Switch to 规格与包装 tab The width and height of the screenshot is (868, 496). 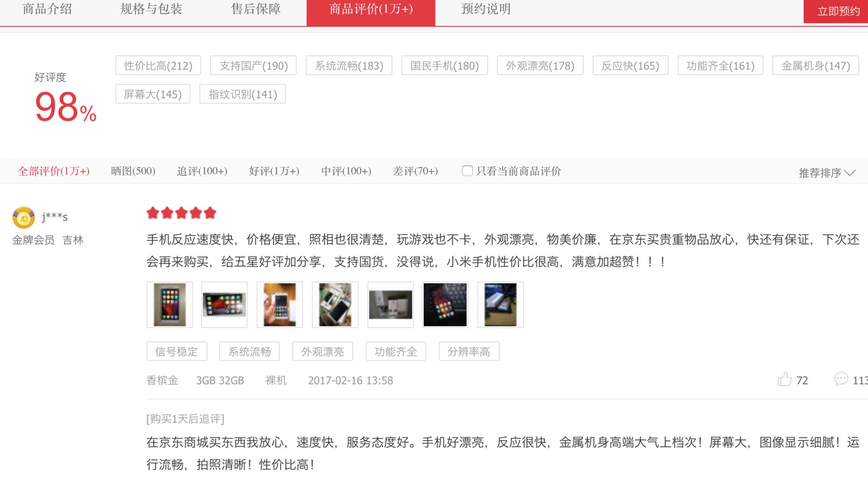(x=151, y=9)
